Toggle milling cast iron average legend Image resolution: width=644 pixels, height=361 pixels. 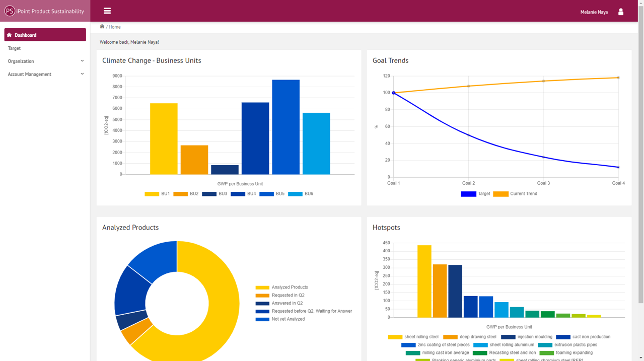pyautogui.click(x=437, y=353)
